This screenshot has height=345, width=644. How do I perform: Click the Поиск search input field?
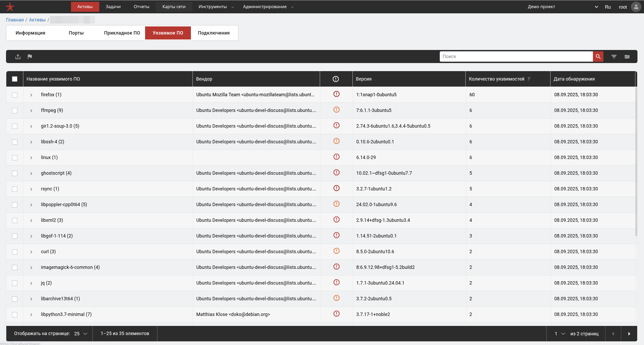(516, 56)
